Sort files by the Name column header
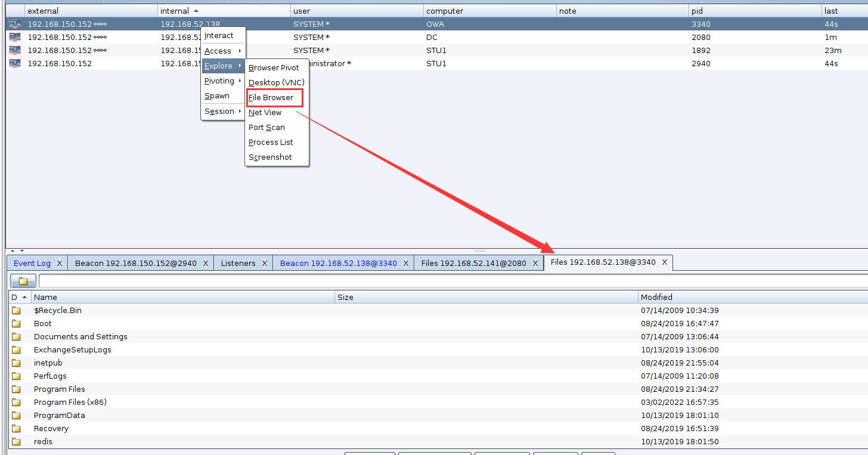The width and height of the screenshot is (868, 455). click(183, 297)
